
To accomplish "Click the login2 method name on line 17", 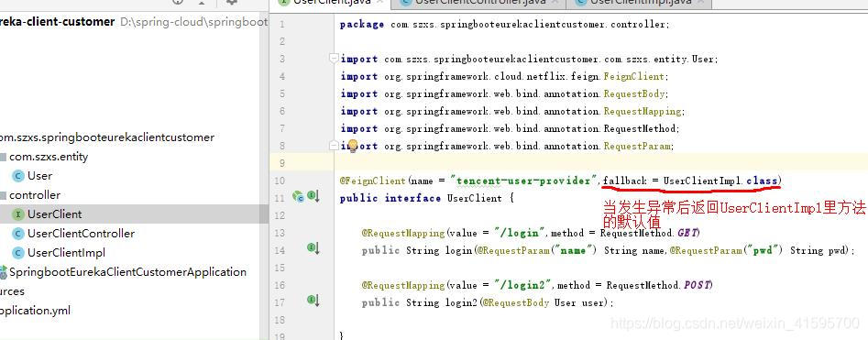I will [x=462, y=303].
